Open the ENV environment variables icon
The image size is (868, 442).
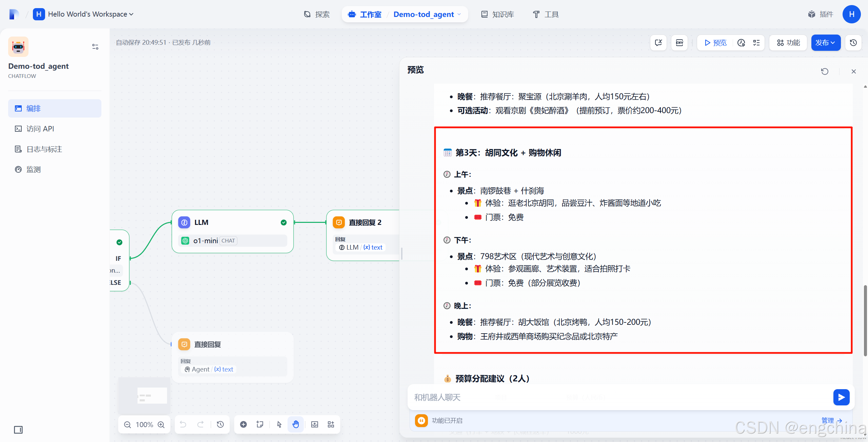(679, 43)
